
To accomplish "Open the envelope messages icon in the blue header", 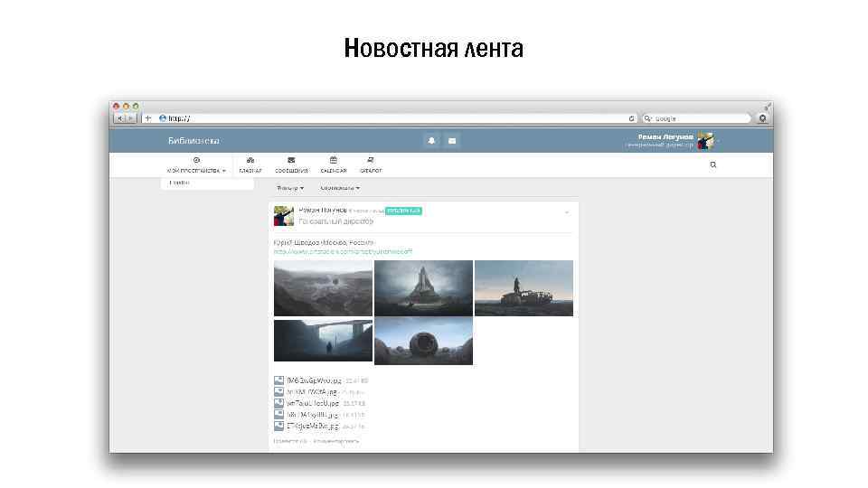I will tap(452, 141).
